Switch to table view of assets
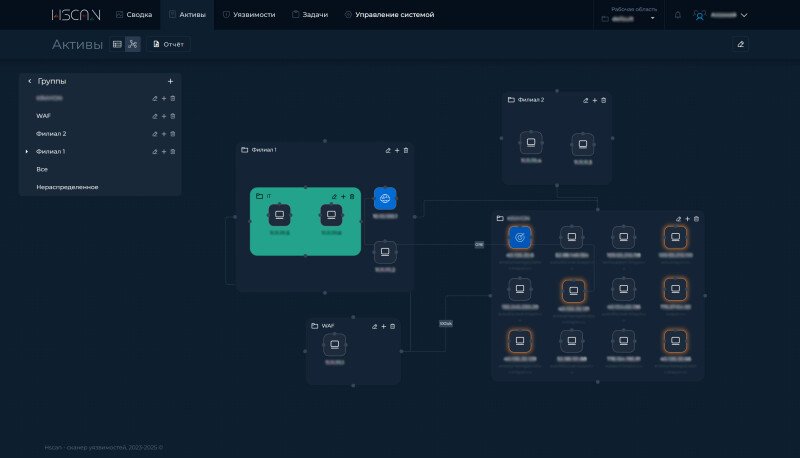 click(117, 44)
